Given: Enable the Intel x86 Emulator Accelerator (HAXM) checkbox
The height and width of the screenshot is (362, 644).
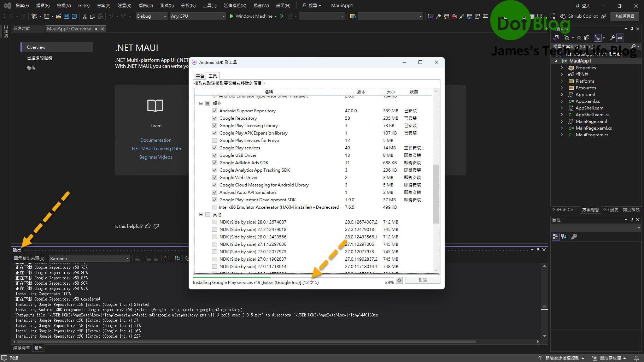Looking at the screenshot, I should click(x=215, y=207).
